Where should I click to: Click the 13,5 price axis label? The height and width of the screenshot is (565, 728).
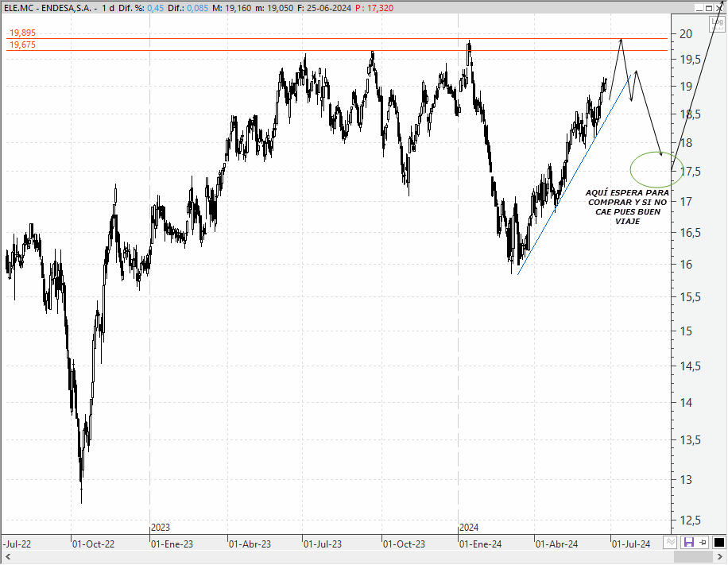(x=690, y=440)
